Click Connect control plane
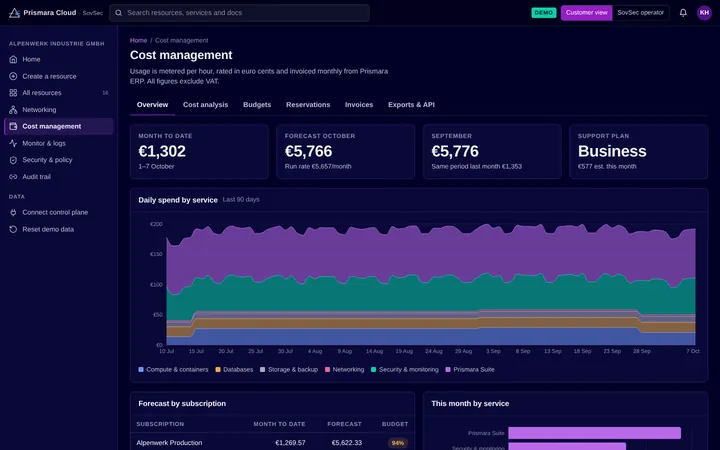720x450 pixels. [59, 212]
